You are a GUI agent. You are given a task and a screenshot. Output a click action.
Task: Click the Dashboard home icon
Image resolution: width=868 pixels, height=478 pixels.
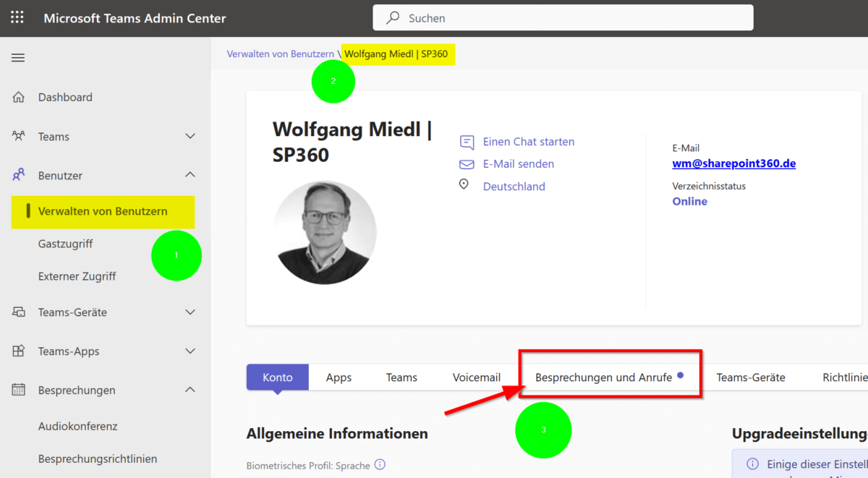coord(19,97)
